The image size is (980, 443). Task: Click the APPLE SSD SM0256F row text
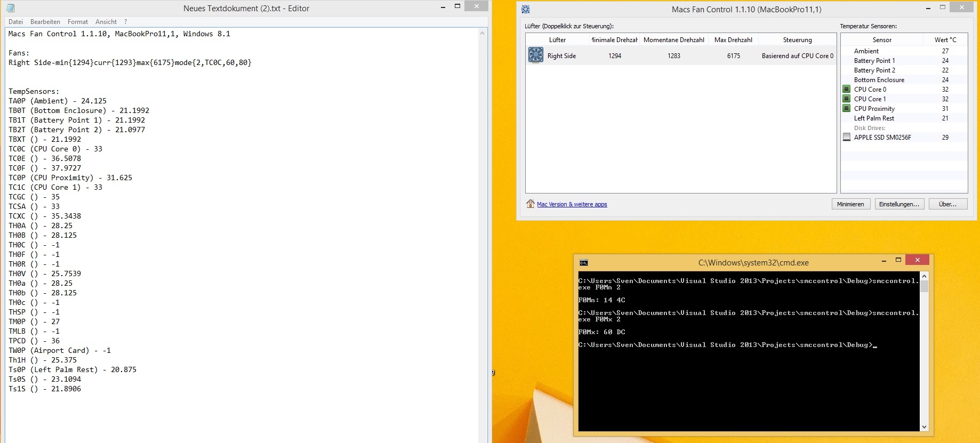[882, 138]
